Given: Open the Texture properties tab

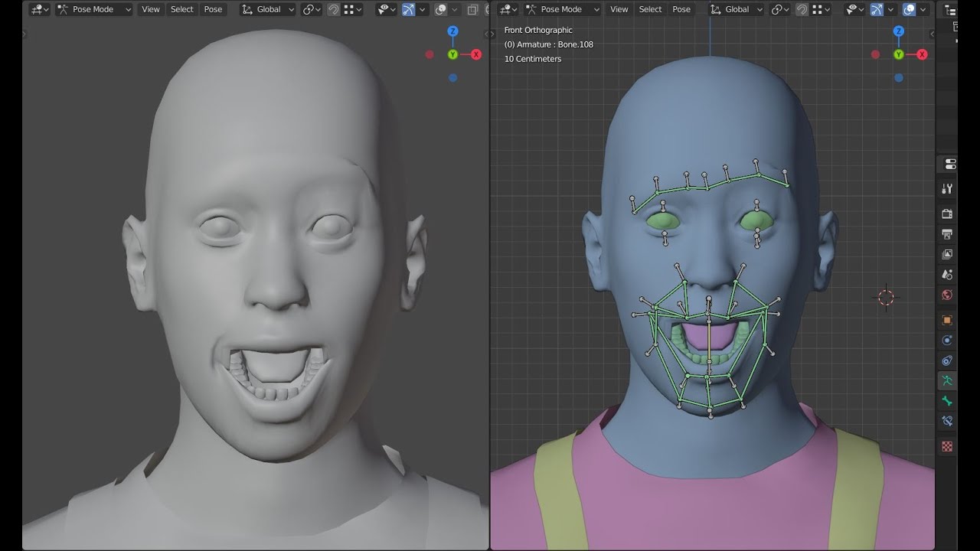Looking at the screenshot, I should click(x=947, y=446).
